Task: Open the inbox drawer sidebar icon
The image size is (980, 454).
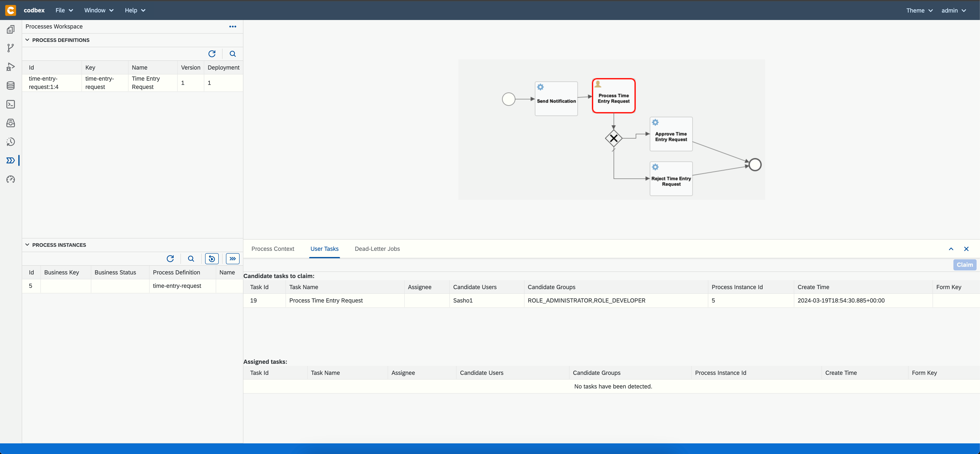Action: (11, 123)
